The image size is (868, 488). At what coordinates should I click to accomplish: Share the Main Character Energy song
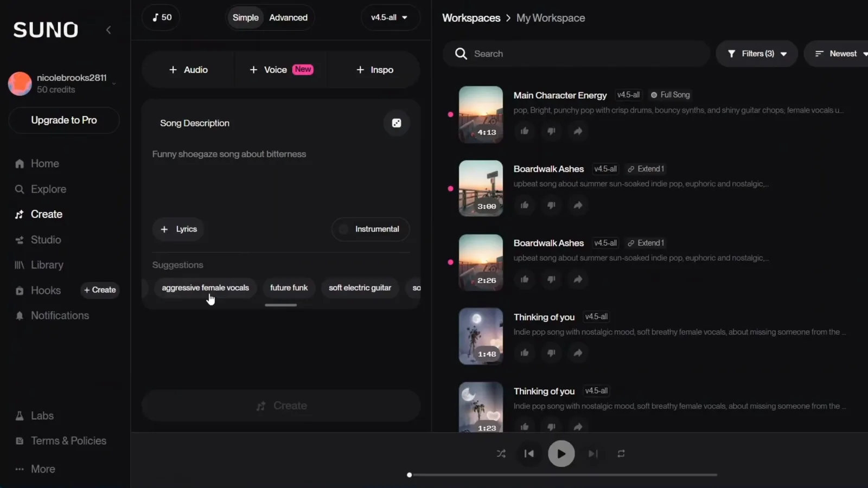[x=578, y=131]
